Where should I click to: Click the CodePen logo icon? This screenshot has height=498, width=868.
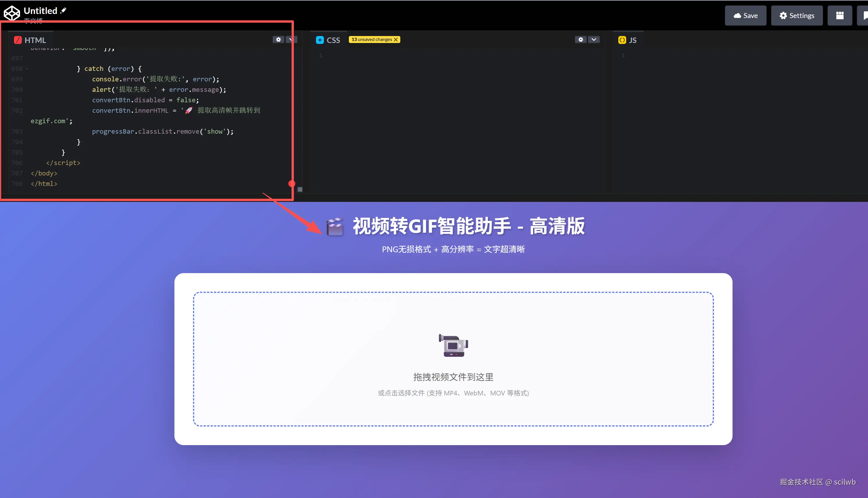point(12,13)
